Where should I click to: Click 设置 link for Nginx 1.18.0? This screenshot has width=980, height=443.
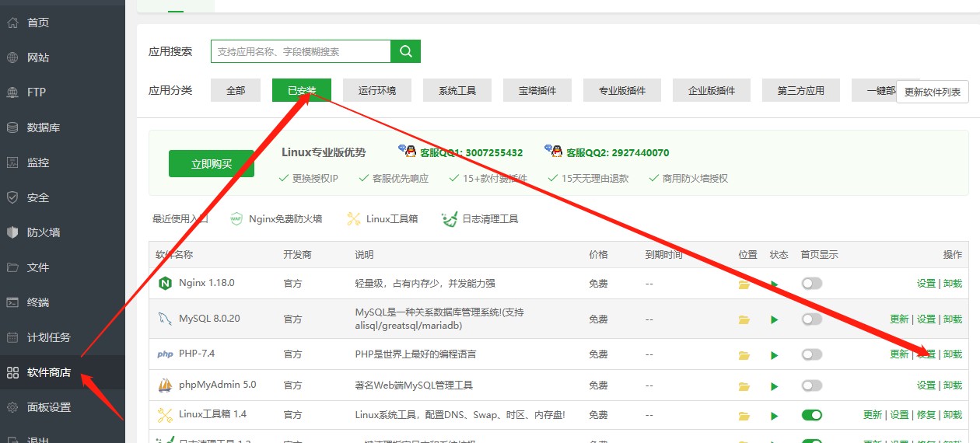coord(926,284)
